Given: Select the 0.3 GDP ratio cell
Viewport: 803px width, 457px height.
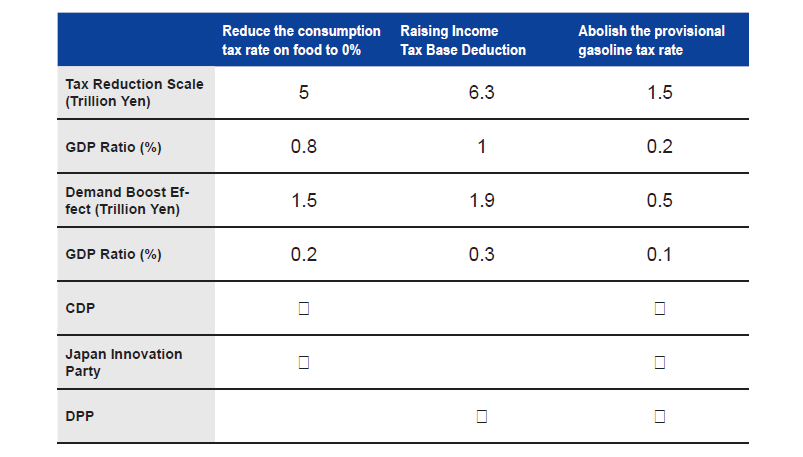Looking at the screenshot, I should pyautogui.click(x=482, y=255).
